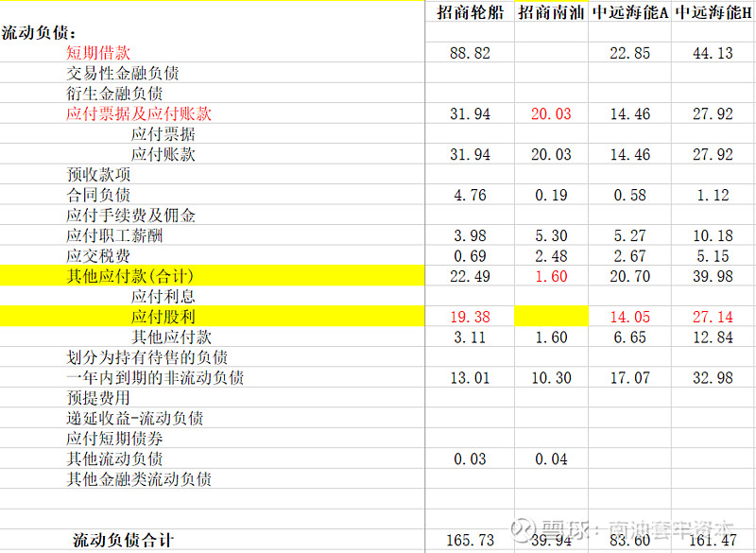The width and height of the screenshot is (756, 553).
Task: Click the 4.76 cell in 合同负债 row
Action: tap(470, 195)
